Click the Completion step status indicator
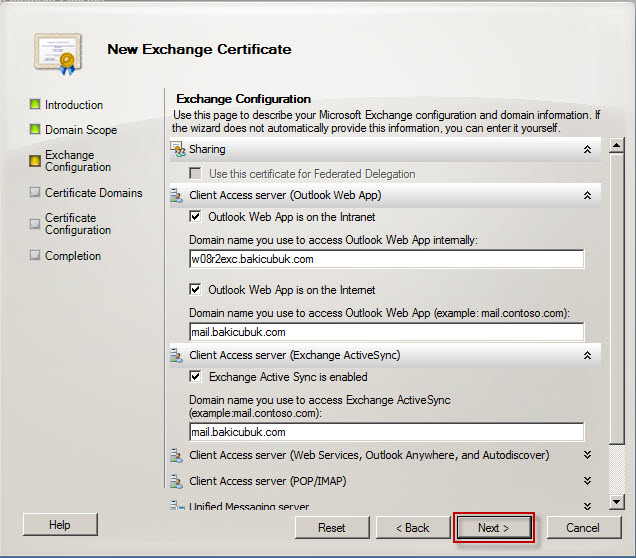This screenshot has height=558, width=636. [x=35, y=255]
